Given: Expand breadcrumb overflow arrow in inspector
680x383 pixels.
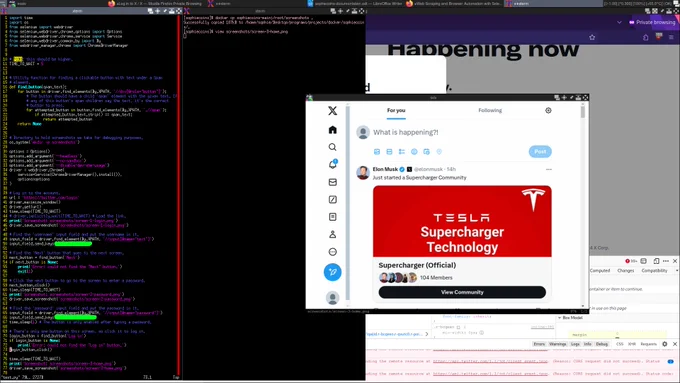Looking at the screenshot, I should coord(427,334).
